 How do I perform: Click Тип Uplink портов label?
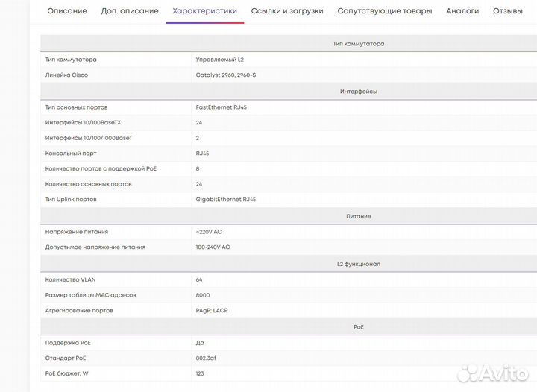click(71, 200)
